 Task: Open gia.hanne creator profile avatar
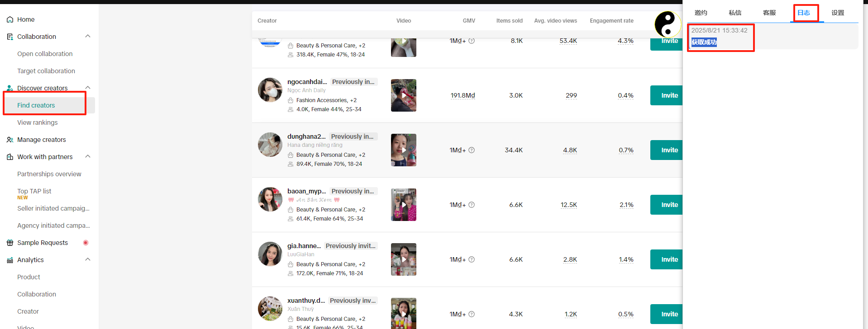[270, 254]
